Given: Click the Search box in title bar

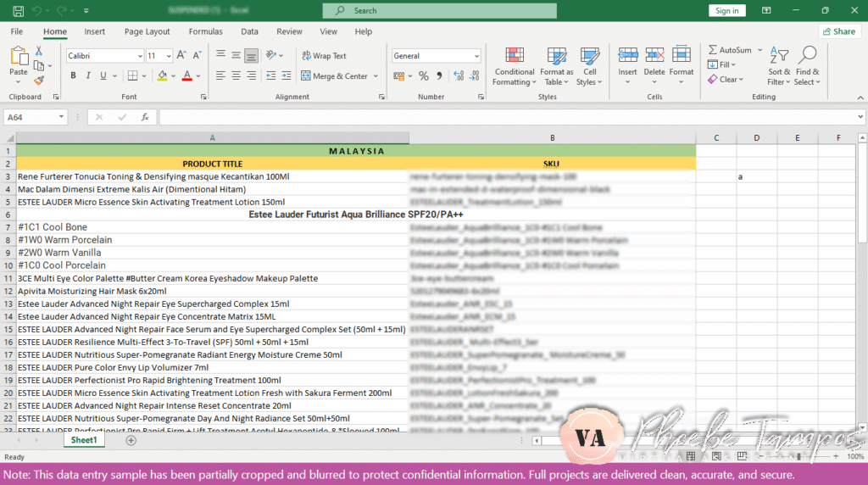Looking at the screenshot, I should (x=440, y=10).
